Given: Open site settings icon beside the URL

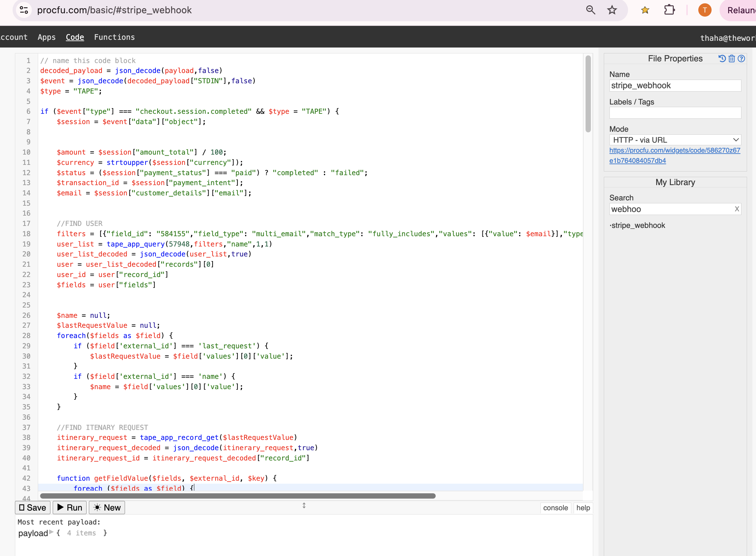Looking at the screenshot, I should coord(23,10).
